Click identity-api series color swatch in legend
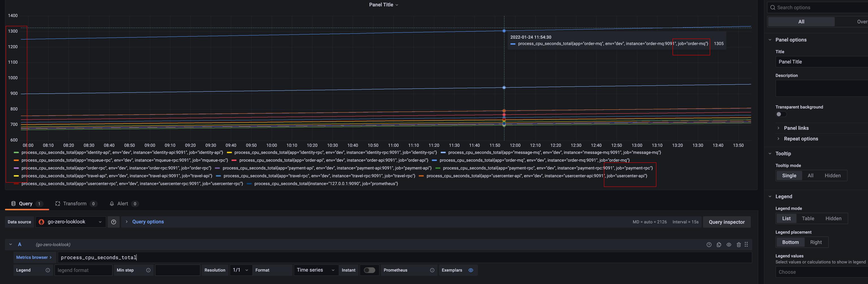This screenshot has width=868, height=284. (x=16, y=153)
